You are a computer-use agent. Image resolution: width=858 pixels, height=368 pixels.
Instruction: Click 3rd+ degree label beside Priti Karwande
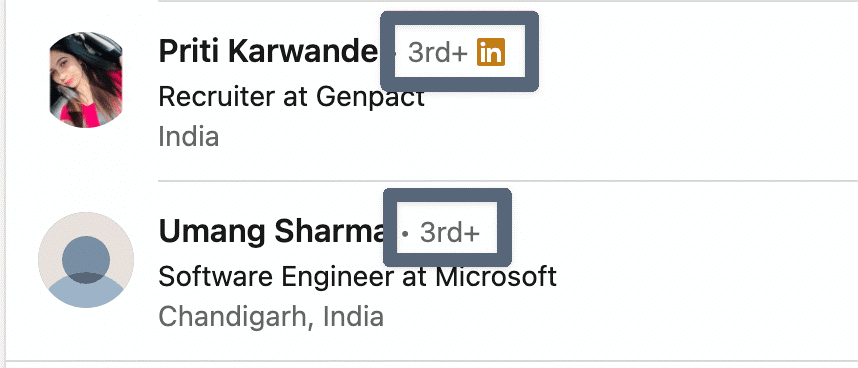point(438,53)
